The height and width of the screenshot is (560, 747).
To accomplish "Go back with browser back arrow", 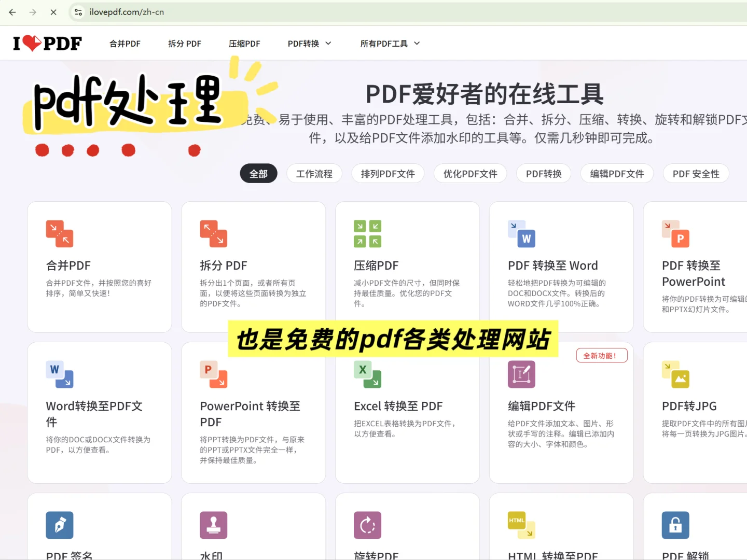I will [x=12, y=12].
